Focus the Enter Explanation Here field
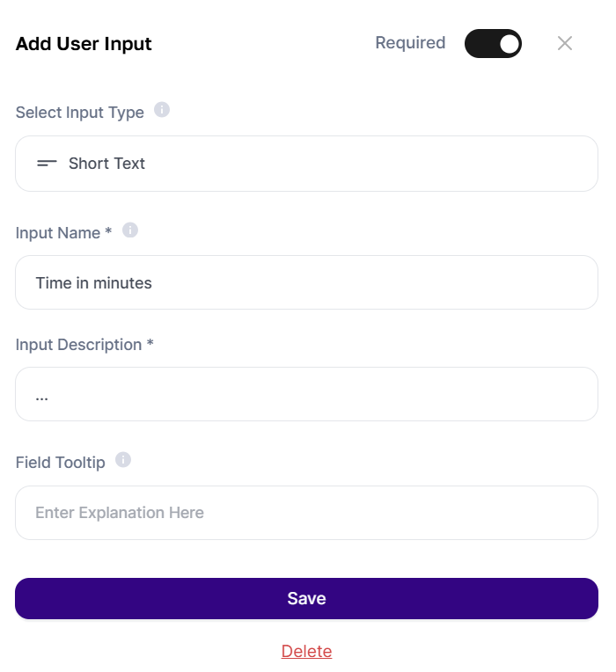Viewport: 616px width, 672px height. tap(306, 513)
